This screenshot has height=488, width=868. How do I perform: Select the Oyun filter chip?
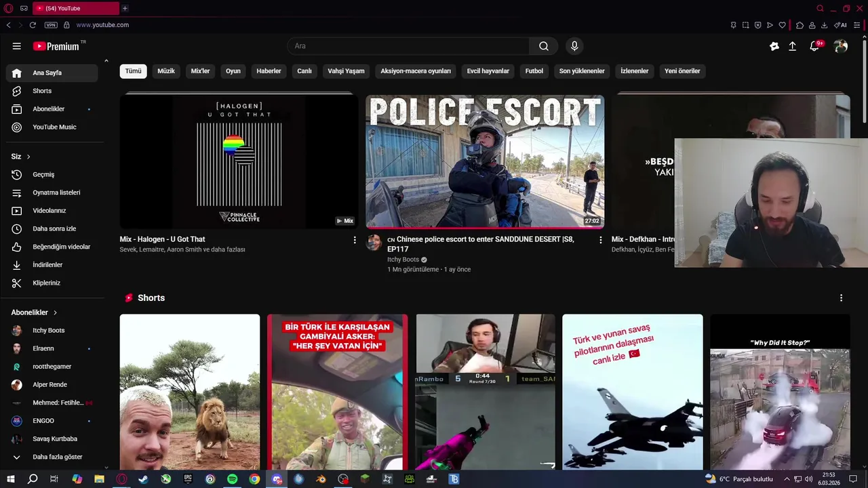tap(233, 71)
